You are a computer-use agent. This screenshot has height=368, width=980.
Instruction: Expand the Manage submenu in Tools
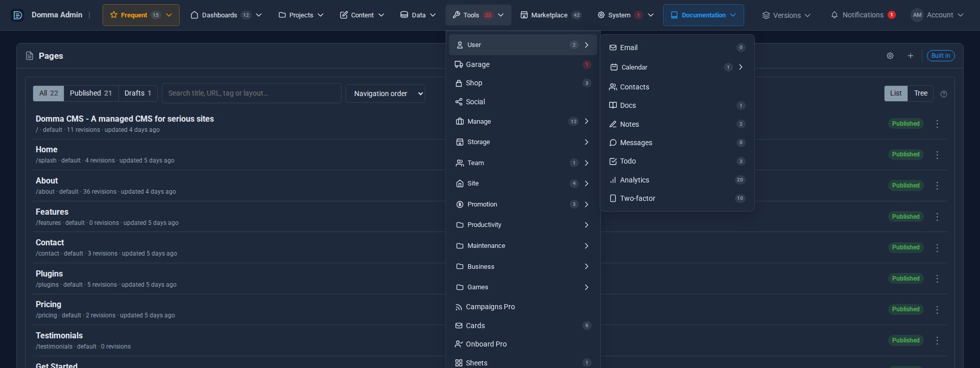coord(523,122)
